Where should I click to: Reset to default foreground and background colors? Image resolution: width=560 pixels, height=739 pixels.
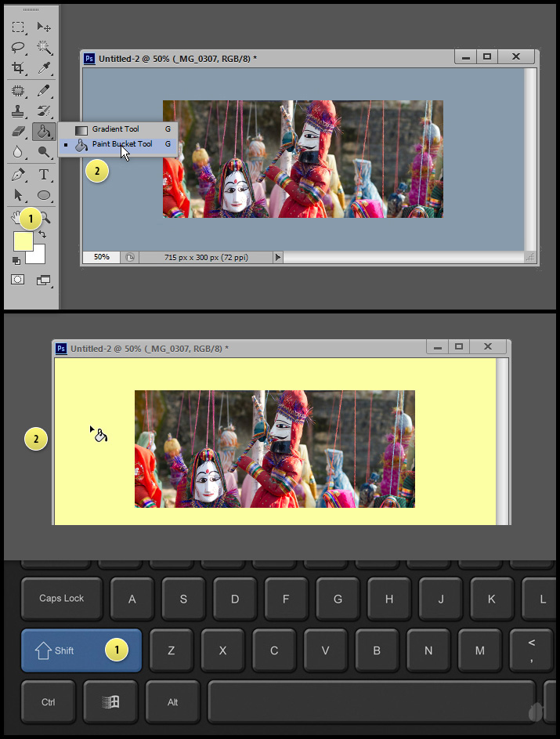pos(15,260)
